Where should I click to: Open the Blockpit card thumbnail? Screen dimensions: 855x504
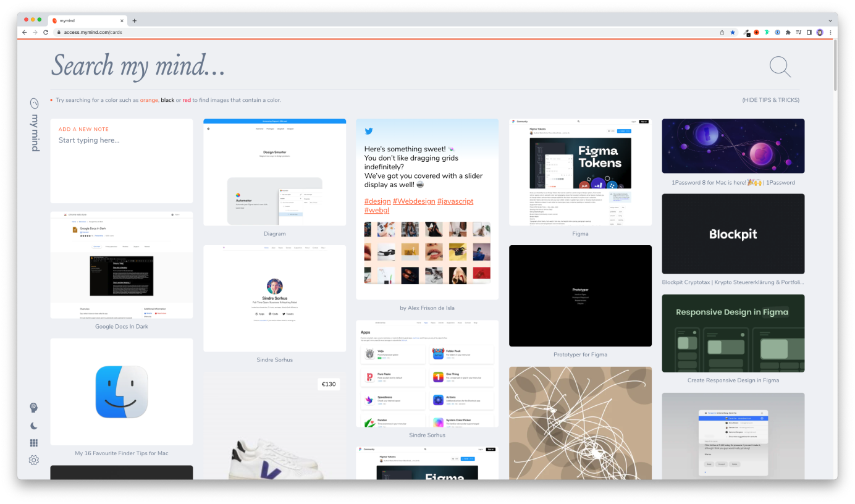click(733, 234)
